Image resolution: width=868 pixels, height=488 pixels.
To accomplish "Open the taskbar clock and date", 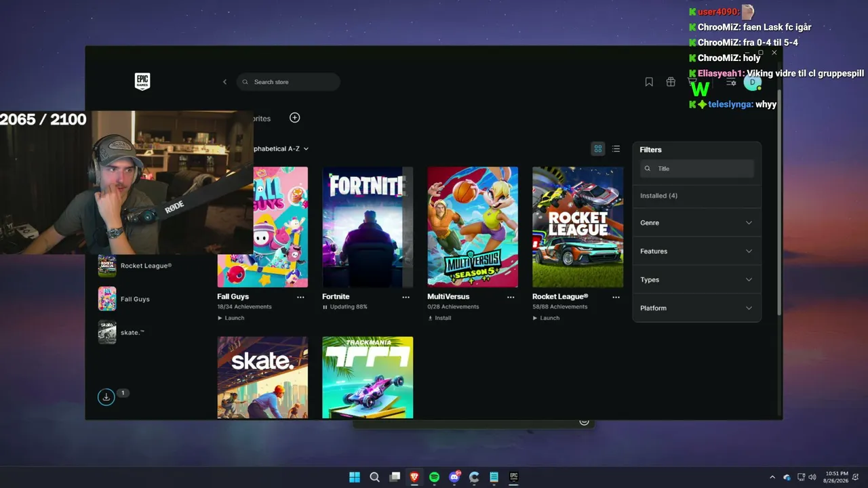I will click(837, 477).
